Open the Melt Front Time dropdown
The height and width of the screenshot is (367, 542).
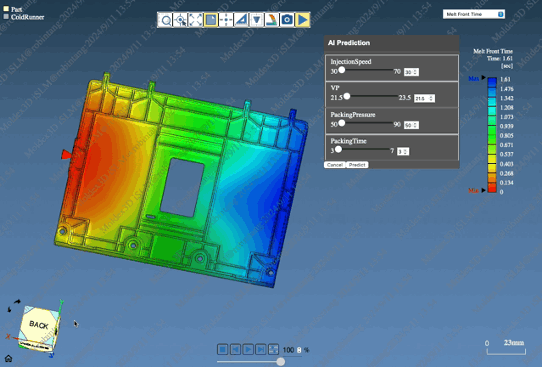[x=474, y=14]
